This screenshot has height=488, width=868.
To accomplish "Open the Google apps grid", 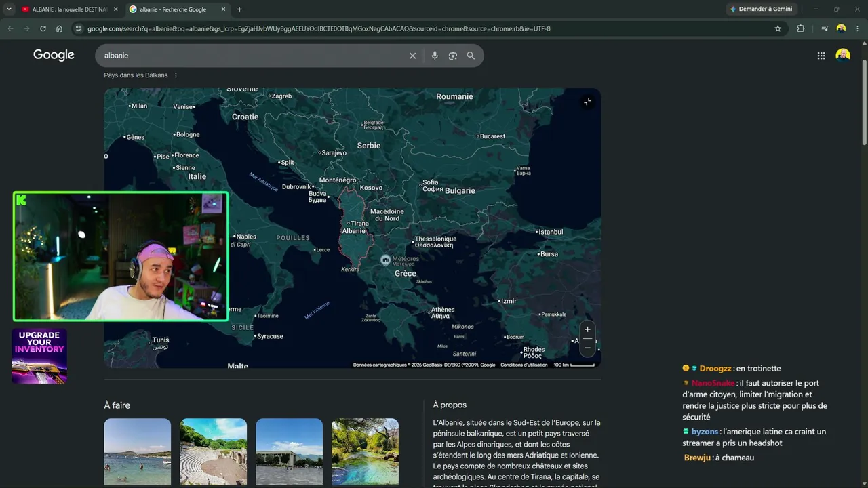I will click(821, 56).
